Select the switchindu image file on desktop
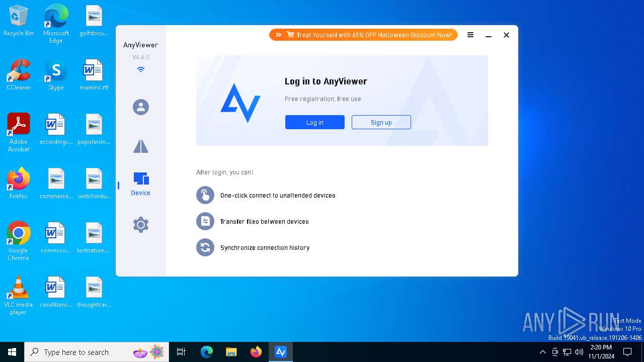644x362 pixels. 94,184
